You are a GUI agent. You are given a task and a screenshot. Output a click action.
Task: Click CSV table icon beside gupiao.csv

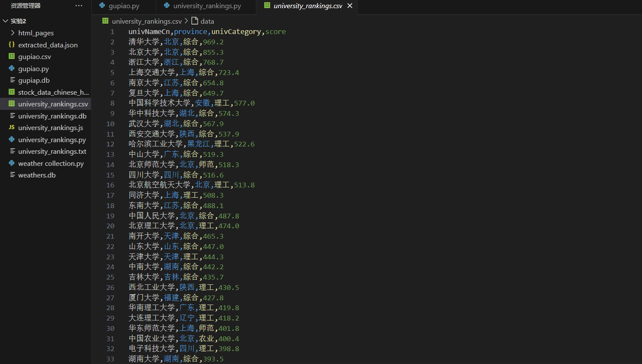click(12, 56)
